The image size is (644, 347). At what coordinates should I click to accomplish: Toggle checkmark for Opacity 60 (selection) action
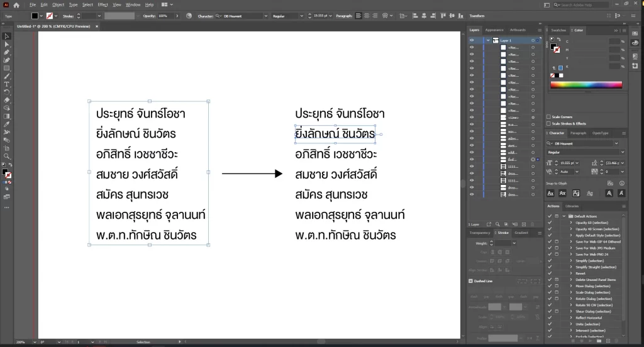pyautogui.click(x=550, y=223)
